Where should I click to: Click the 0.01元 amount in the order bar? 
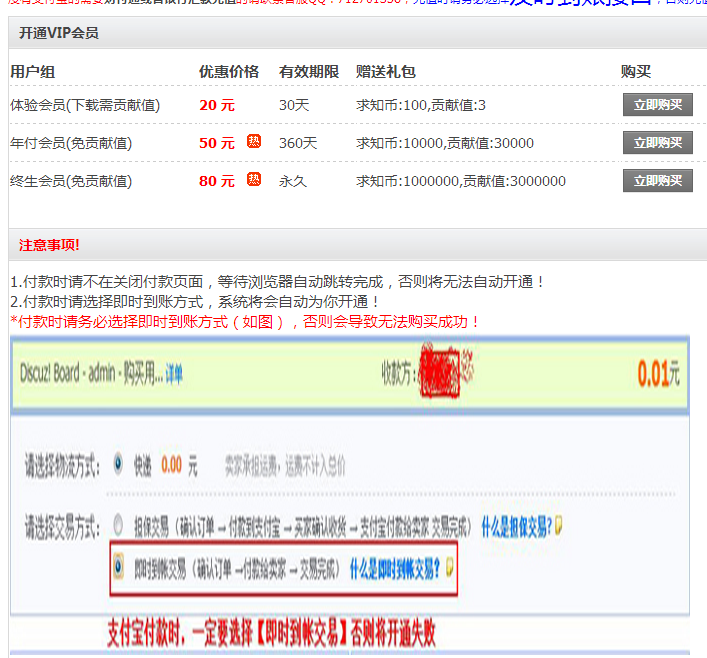(x=658, y=374)
